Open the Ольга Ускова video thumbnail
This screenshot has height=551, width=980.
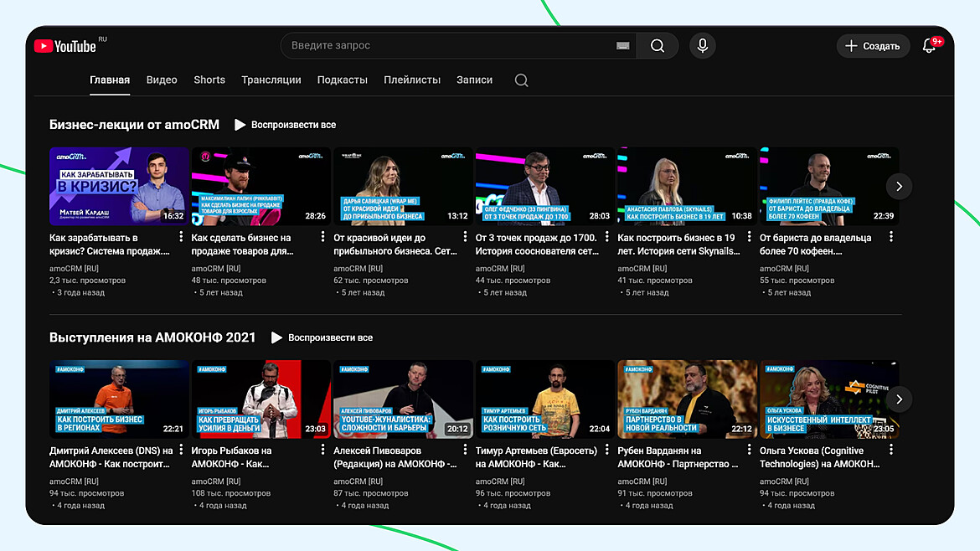point(828,399)
